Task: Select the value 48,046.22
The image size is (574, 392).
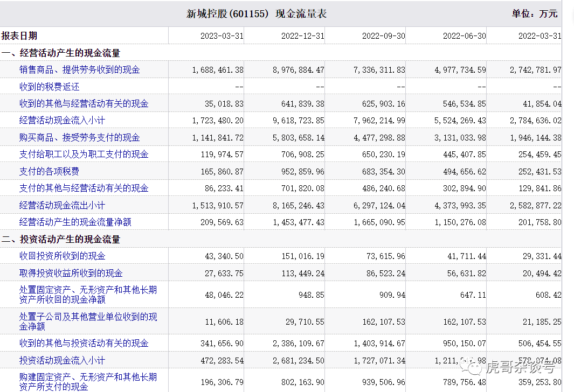Action: [x=224, y=295]
